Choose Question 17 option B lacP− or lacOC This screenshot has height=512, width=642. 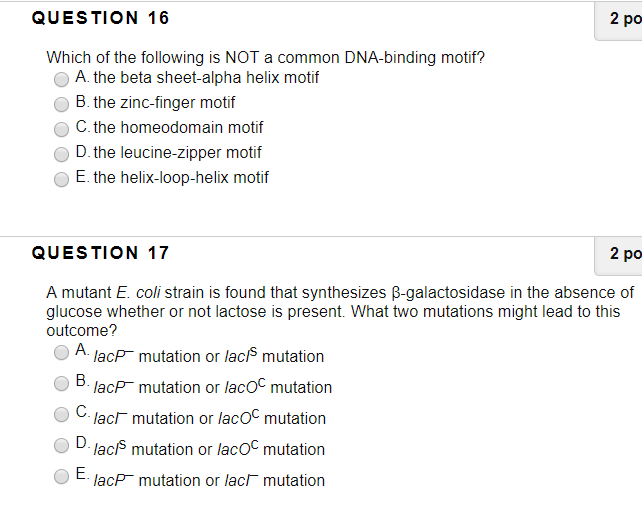[61, 384]
